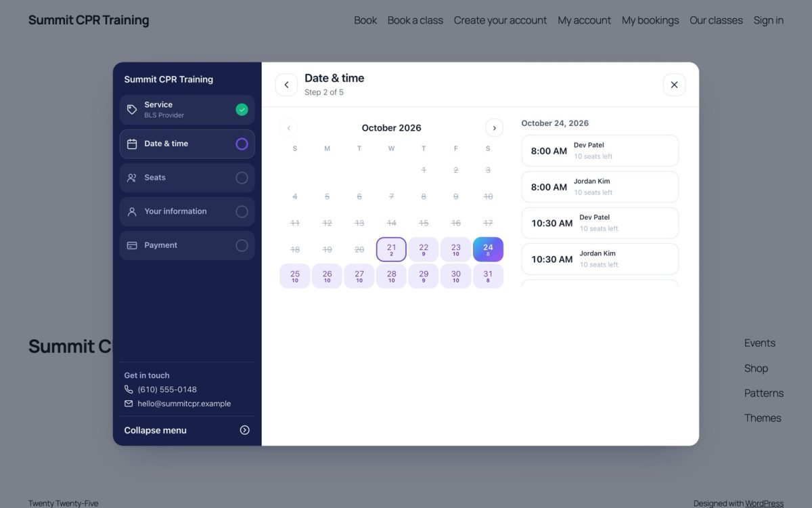Click the back arrow beside Date & time
The image size is (812, 508).
[x=286, y=85]
